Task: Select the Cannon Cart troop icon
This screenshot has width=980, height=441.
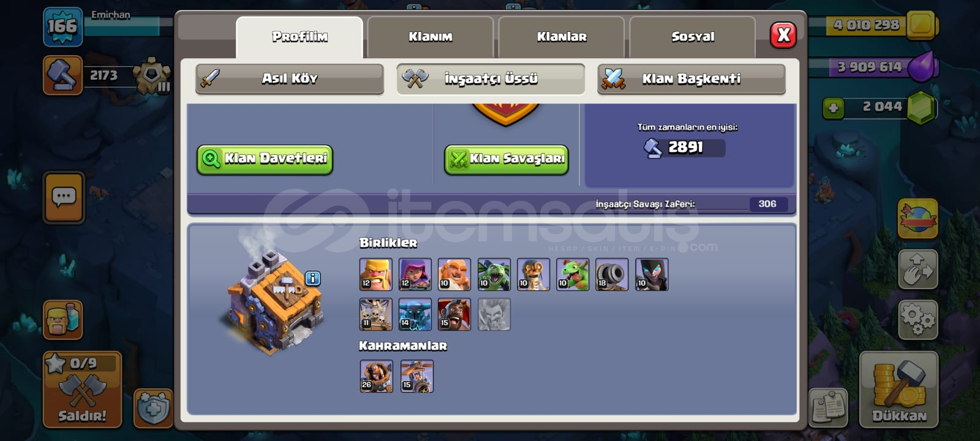Action: (x=612, y=274)
